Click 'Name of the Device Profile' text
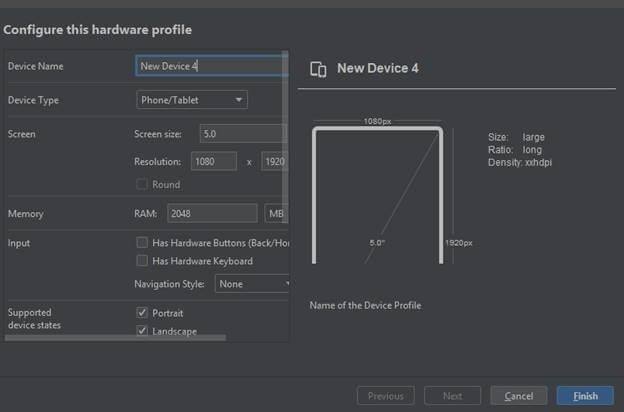624x412 pixels. 365,305
